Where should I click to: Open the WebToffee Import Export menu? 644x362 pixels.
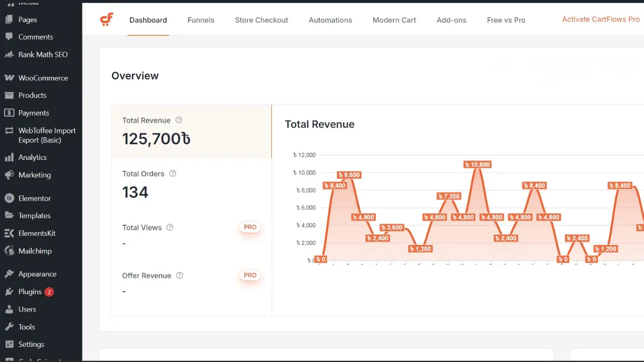[47, 135]
